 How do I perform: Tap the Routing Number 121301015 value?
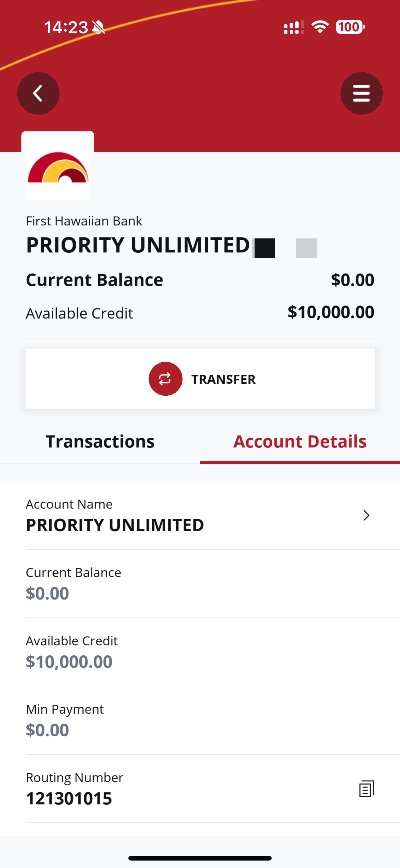[69, 798]
